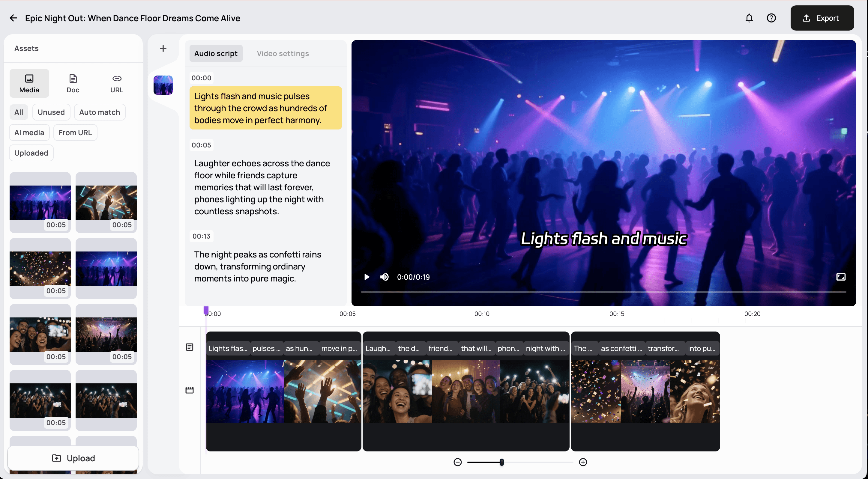Mute the preview volume speaker icon
Viewport: 868px width, 479px height.
coord(384,277)
